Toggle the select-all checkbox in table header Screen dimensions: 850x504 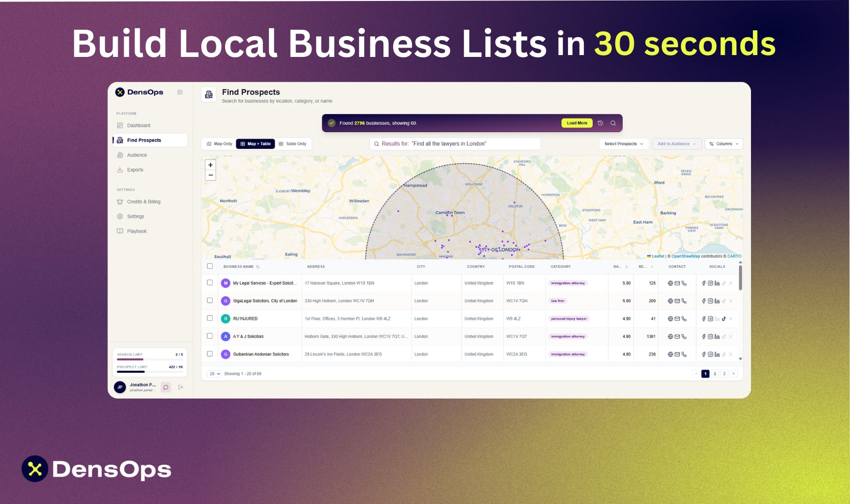click(210, 266)
